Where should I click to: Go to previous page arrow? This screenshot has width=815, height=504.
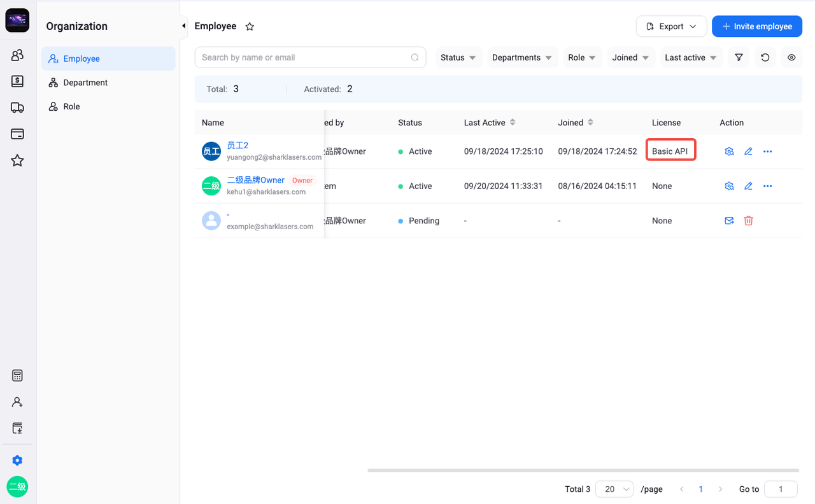pyautogui.click(x=682, y=489)
